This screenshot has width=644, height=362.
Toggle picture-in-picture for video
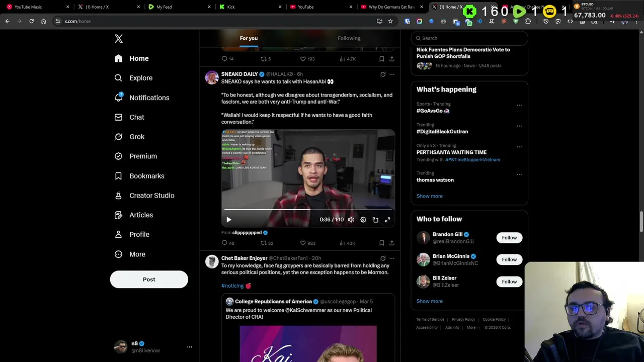[x=375, y=220]
